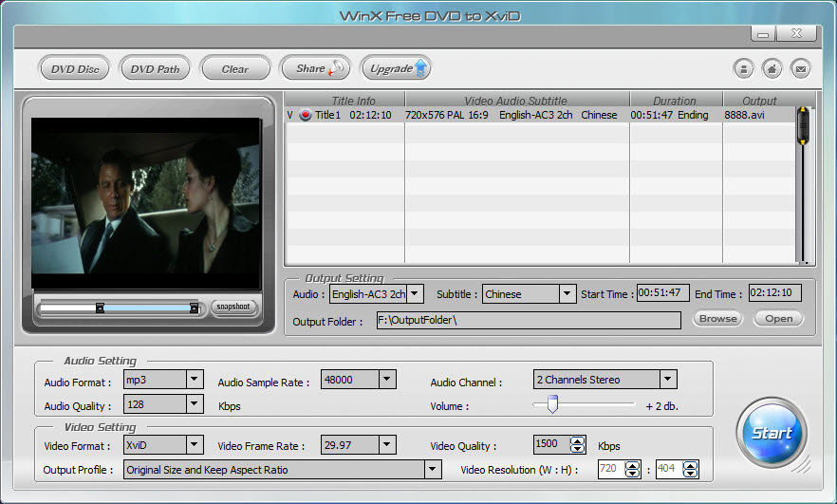The image size is (837, 504).
Task: Take a snapshot with the snapshoot button
Action: 233,307
